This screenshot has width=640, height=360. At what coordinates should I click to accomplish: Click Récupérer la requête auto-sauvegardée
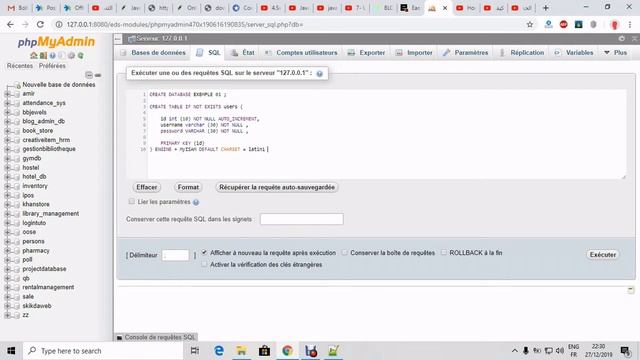277,187
